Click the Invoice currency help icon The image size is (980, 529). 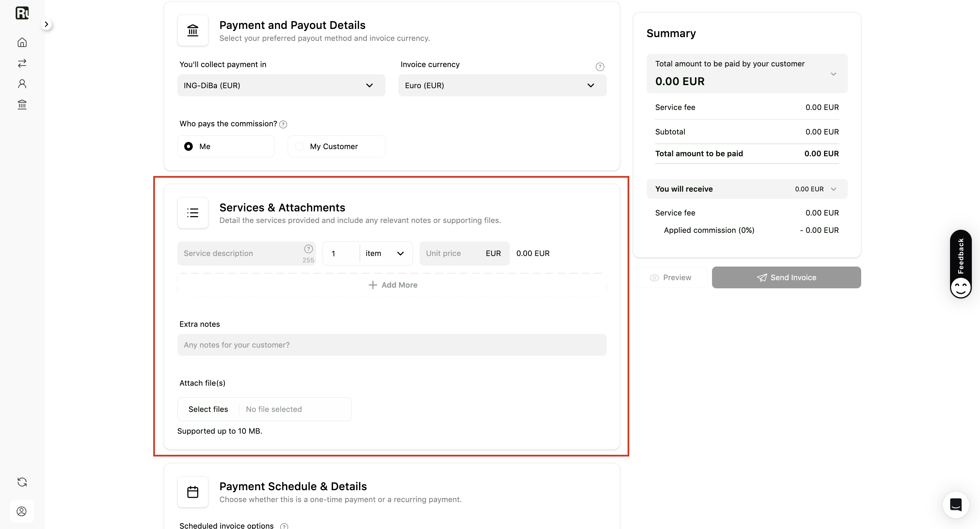pyautogui.click(x=600, y=67)
